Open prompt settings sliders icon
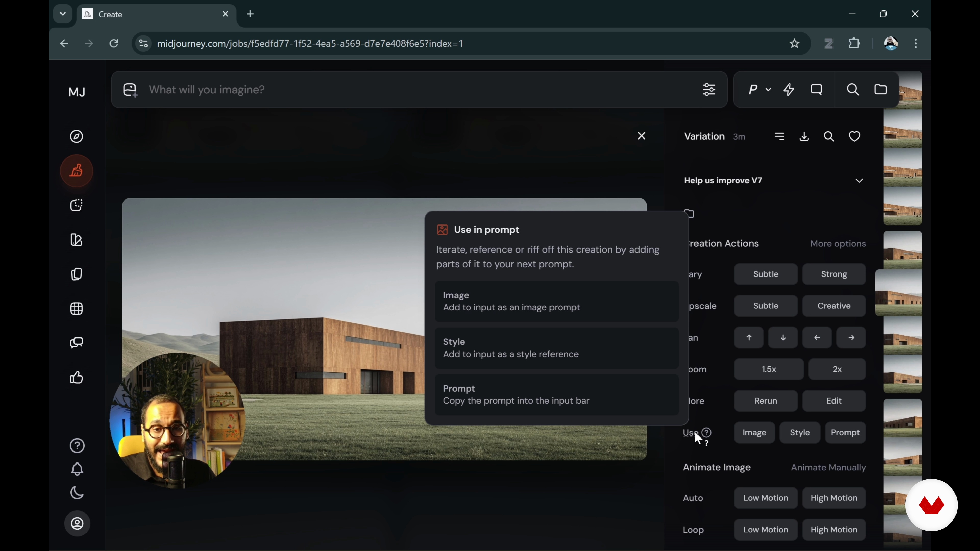 point(709,90)
